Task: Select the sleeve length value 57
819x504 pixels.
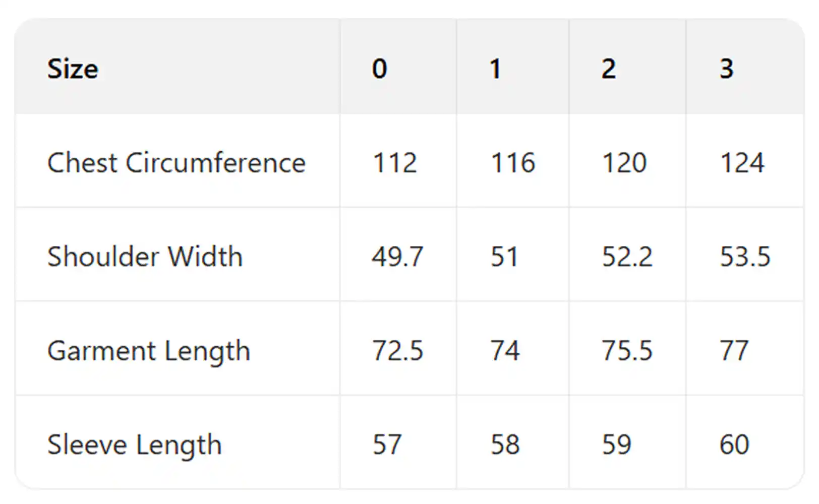Action: click(387, 445)
